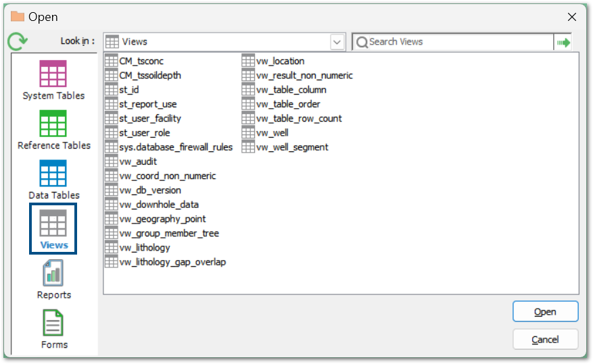Image resolution: width=593 pixels, height=364 pixels.
Task: Open the System Tables category
Action: point(53,74)
